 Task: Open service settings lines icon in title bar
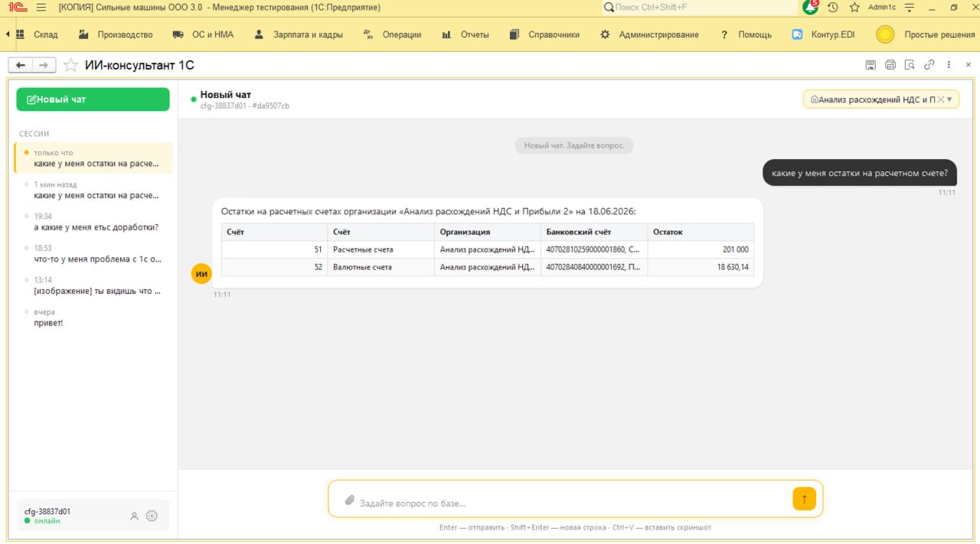point(910,8)
